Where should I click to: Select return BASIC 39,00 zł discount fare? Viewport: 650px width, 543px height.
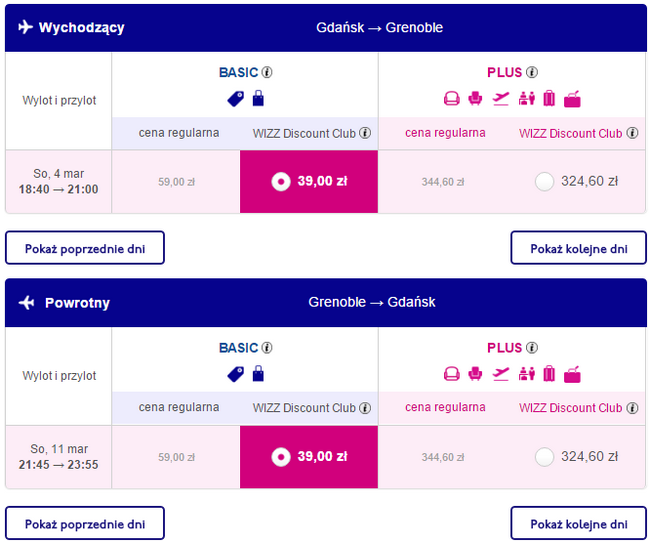tap(282, 456)
